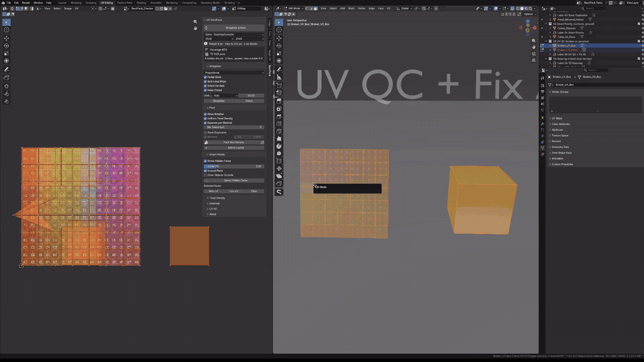
Task: Open the Game - Desktop/Console preset dropdown
Action: pyautogui.click(x=234, y=34)
